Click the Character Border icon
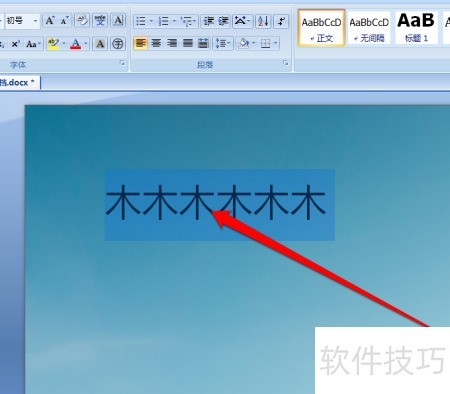The width and height of the screenshot is (450, 394). [x=118, y=21]
